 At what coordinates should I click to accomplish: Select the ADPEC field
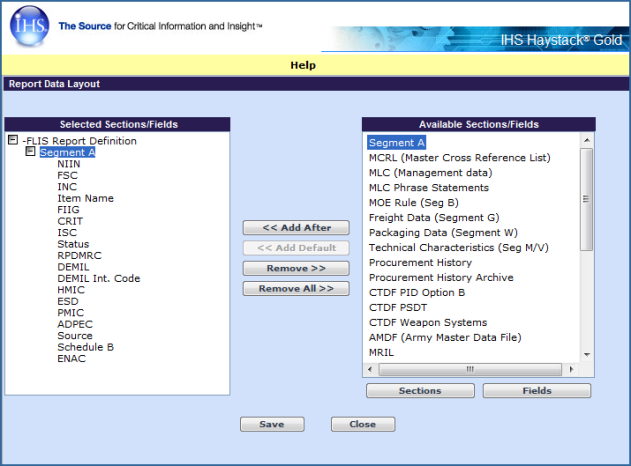point(75,324)
